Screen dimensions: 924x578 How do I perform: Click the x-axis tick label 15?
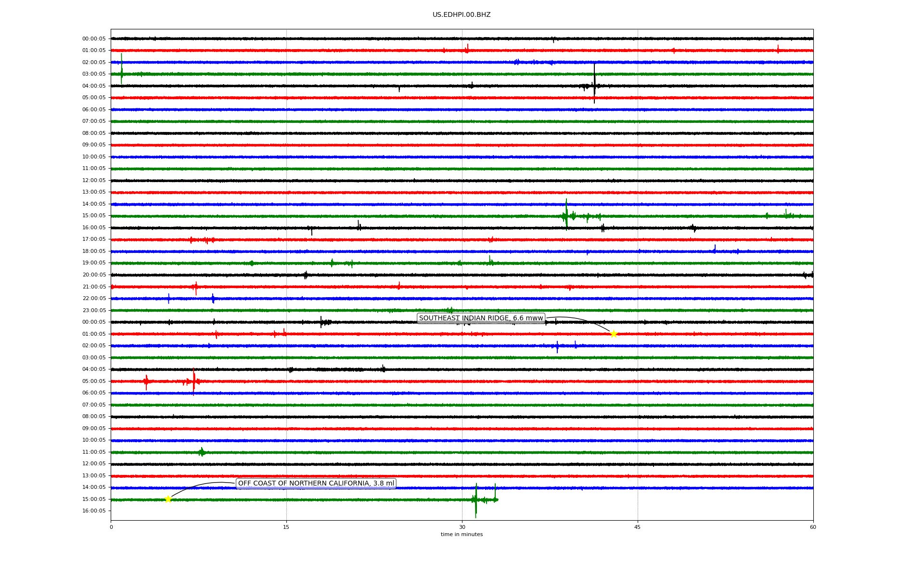286,527
